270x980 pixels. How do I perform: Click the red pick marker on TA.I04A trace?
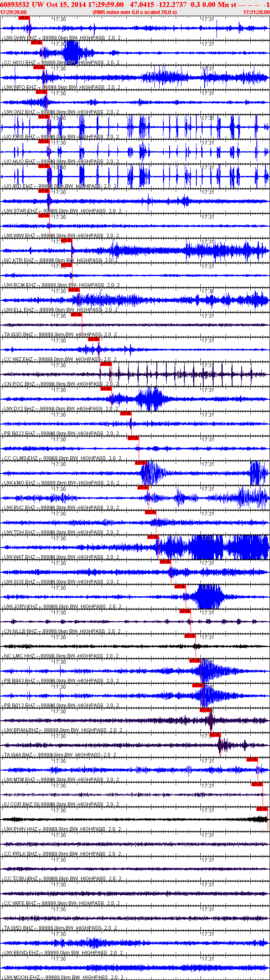(x=215, y=735)
